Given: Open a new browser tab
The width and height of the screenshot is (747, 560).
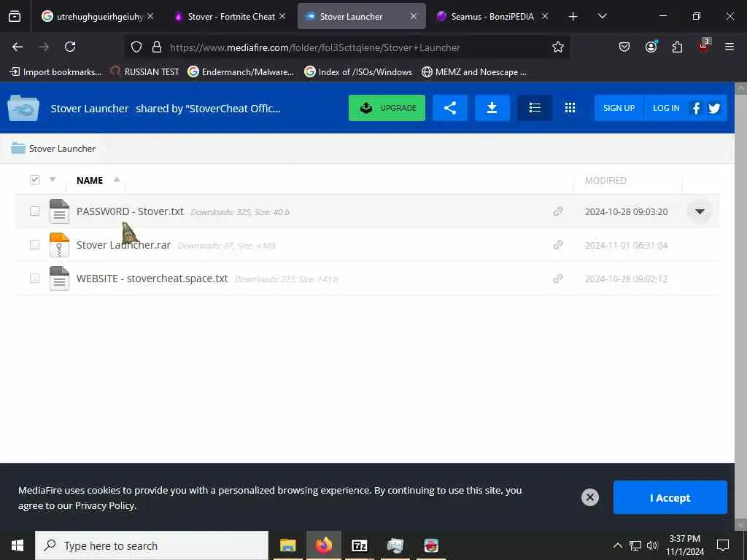Looking at the screenshot, I should 573,17.
